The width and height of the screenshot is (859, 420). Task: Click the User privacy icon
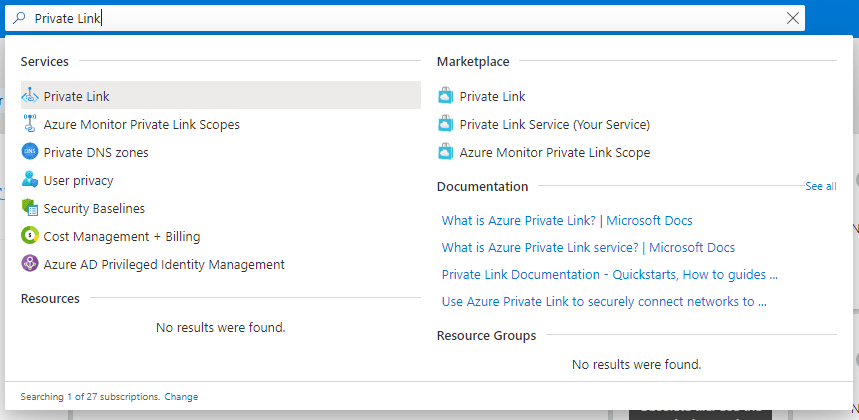point(30,180)
